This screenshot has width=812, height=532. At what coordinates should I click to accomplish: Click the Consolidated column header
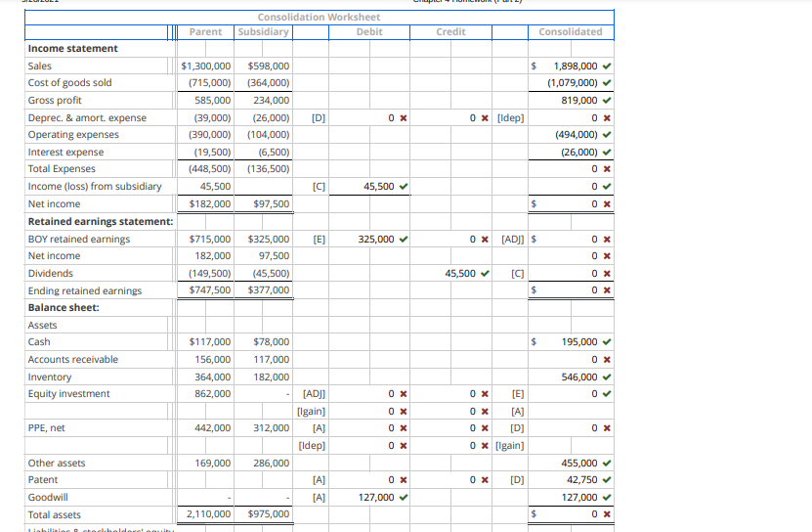[x=571, y=31]
